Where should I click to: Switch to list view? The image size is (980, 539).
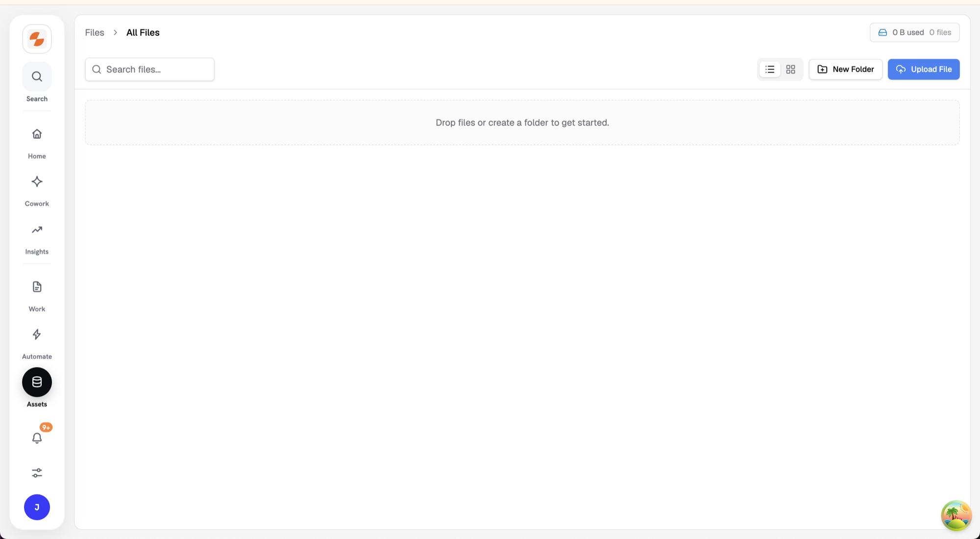(770, 70)
